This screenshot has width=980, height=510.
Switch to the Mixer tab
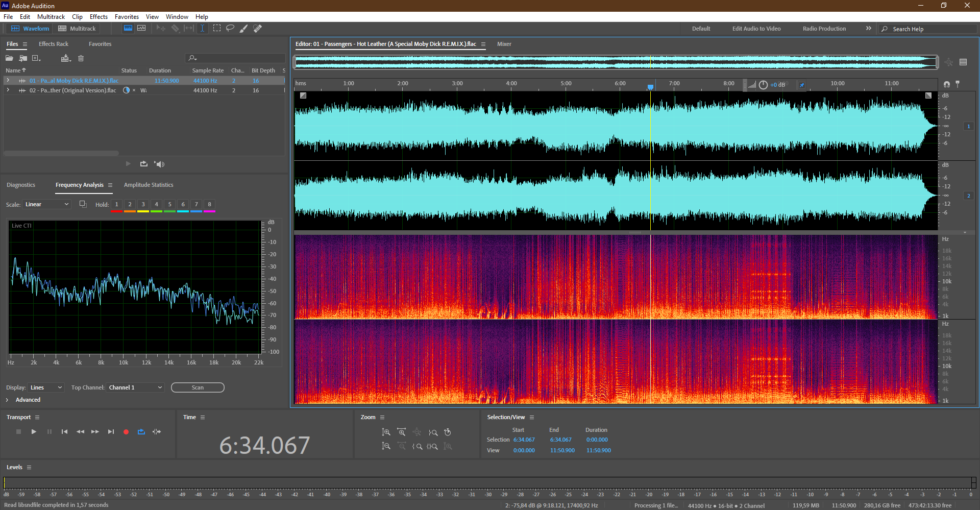click(x=504, y=44)
